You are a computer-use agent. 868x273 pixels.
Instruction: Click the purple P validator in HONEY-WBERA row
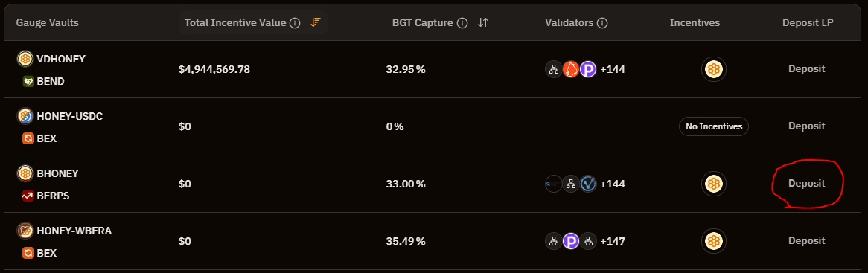(571, 241)
